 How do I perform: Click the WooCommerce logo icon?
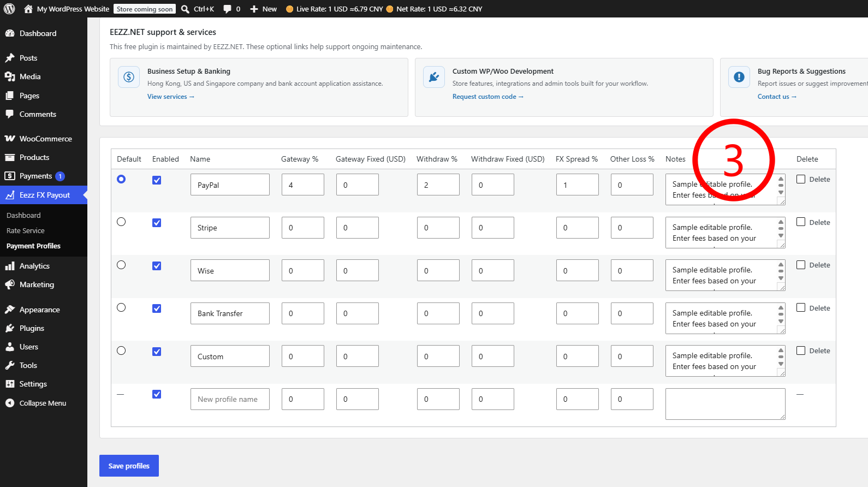10,139
